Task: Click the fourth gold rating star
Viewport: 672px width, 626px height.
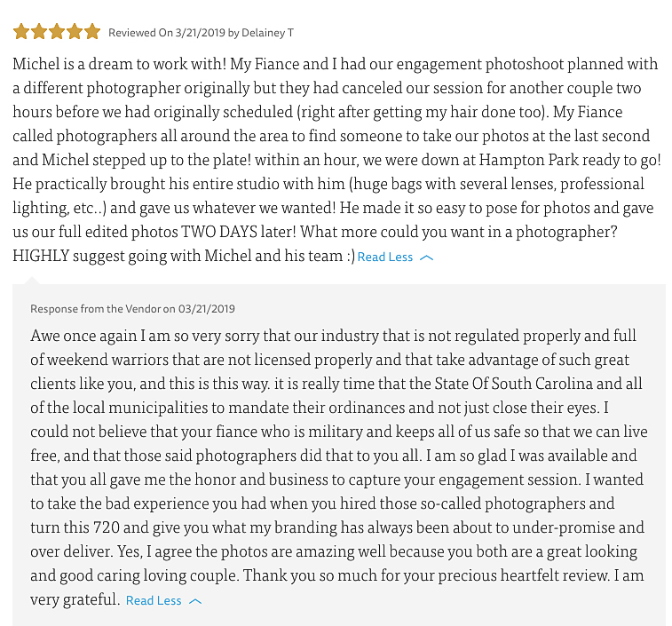Action: click(75, 32)
